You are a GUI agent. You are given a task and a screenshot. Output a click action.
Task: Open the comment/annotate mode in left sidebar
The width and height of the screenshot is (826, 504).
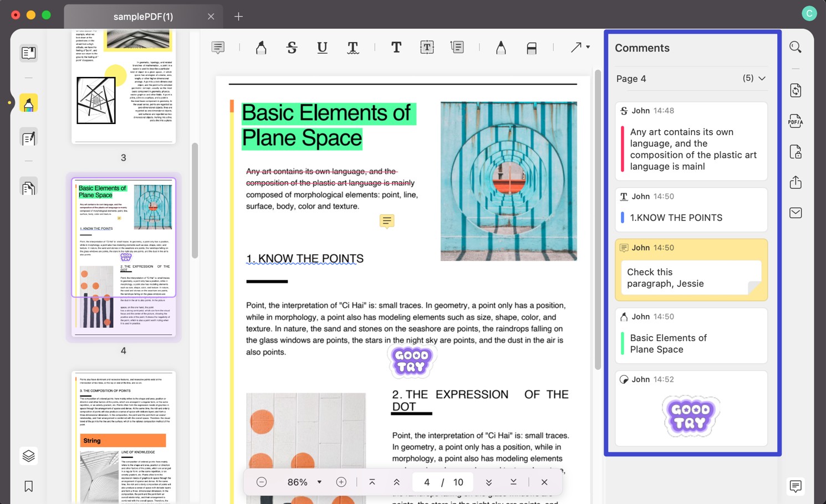[28, 103]
